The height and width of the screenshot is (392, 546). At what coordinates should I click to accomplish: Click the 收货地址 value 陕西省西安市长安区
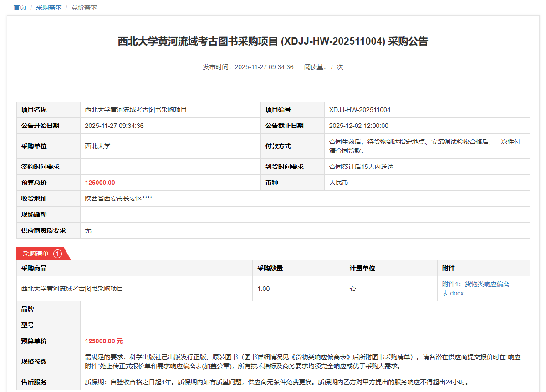pyautogui.click(x=118, y=199)
